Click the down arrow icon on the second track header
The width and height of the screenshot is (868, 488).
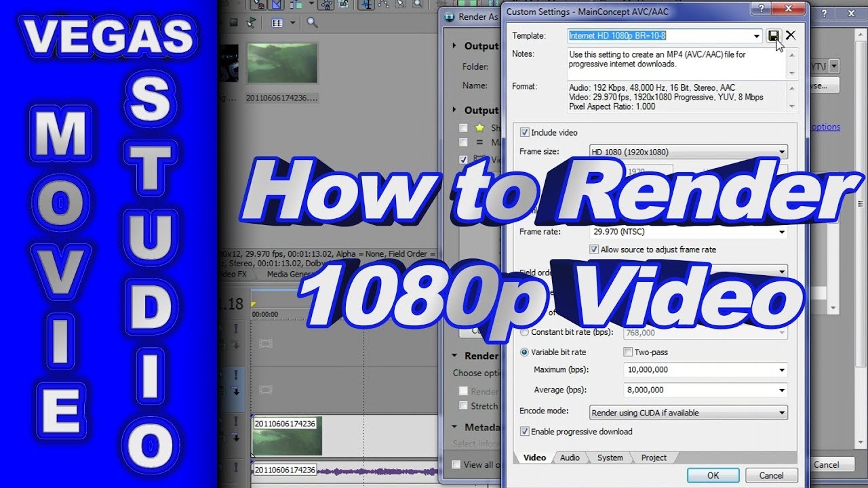(x=236, y=392)
